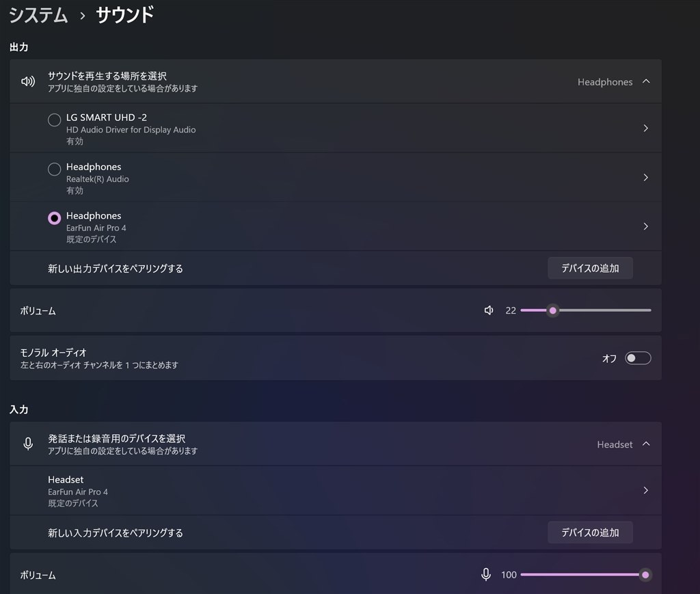Click the output volume slider thumb
700x594 pixels.
(x=553, y=310)
